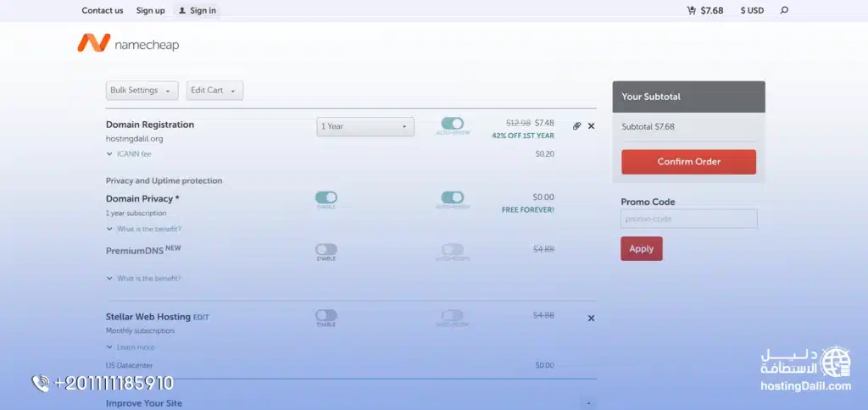Click the hostingDalil globe logo
This screenshot has height=410, width=868.
[x=837, y=362]
